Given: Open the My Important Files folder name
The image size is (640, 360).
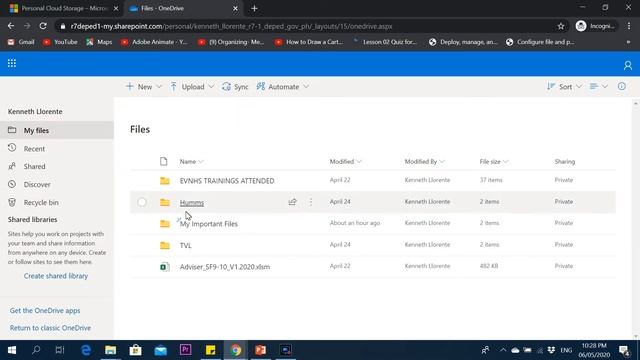Looking at the screenshot, I should (x=209, y=224).
